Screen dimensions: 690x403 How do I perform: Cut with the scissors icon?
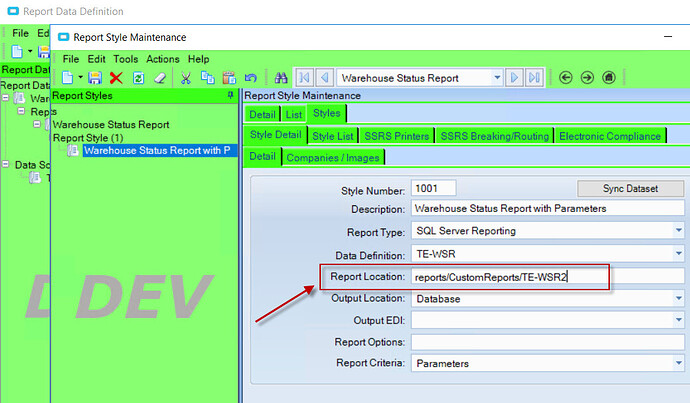pyautogui.click(x=186, y=78)
